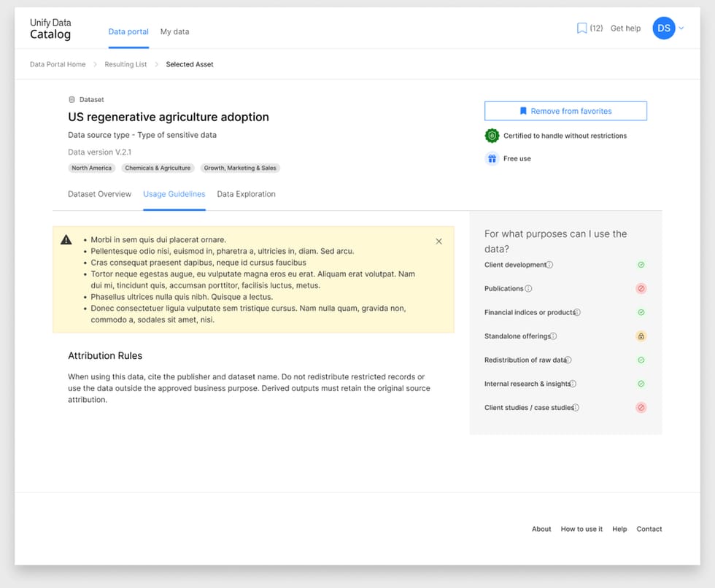This screenshot has width=715, height=588.
Task: Click the Growth, Marketing & Sales tag
Action: 240,169
